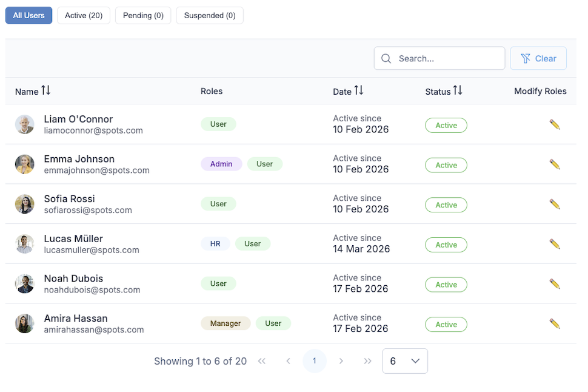Modify Noah Dubois roles with pencil icon
Viewport: 588px width, 392px height.
pos(554,284)
